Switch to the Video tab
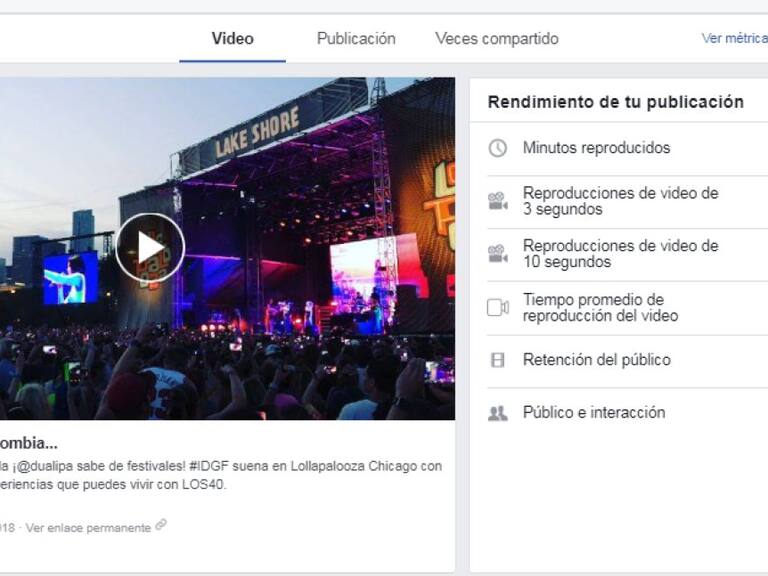This screenshot has width=768, height=576. pos(232,39)
